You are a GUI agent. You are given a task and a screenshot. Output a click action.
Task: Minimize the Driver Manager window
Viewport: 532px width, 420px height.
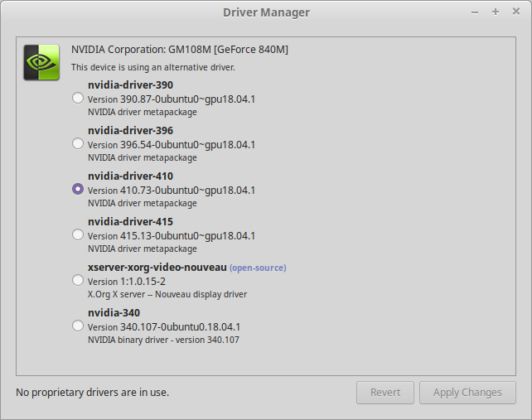click(x=475, y=12)
